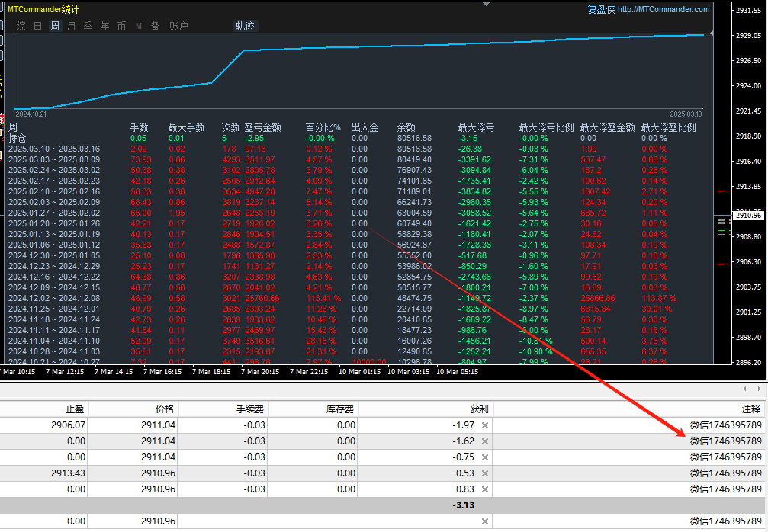The height and width of the screenshot is (532, 768).
Task: Click the chart shift triangle marker at top
Action: 486,4
